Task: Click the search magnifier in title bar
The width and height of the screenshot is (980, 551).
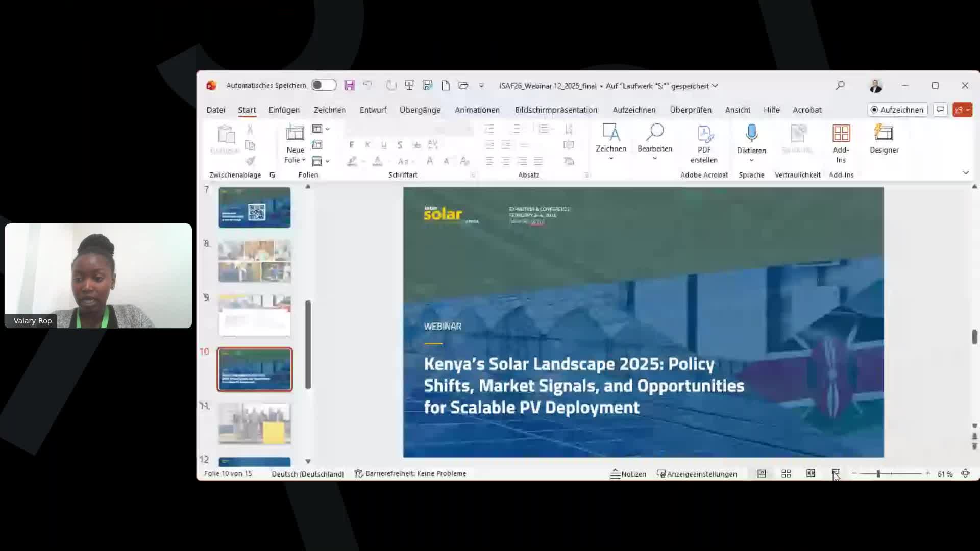Action: coord(840,86)
